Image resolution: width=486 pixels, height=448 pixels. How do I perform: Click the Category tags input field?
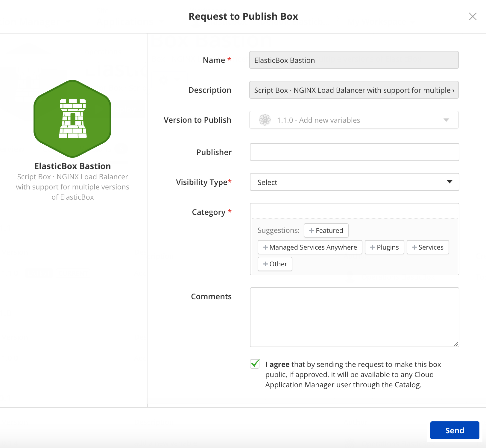point(355,211)
